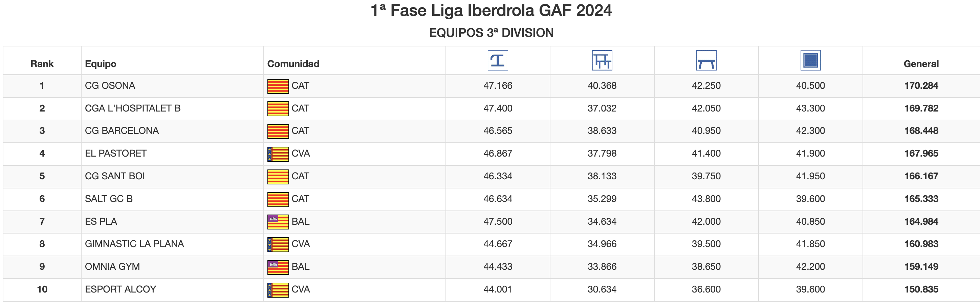Click the General column header
Image resolution: width=980 pixels, height=302 pixels.
coord(921,64)
